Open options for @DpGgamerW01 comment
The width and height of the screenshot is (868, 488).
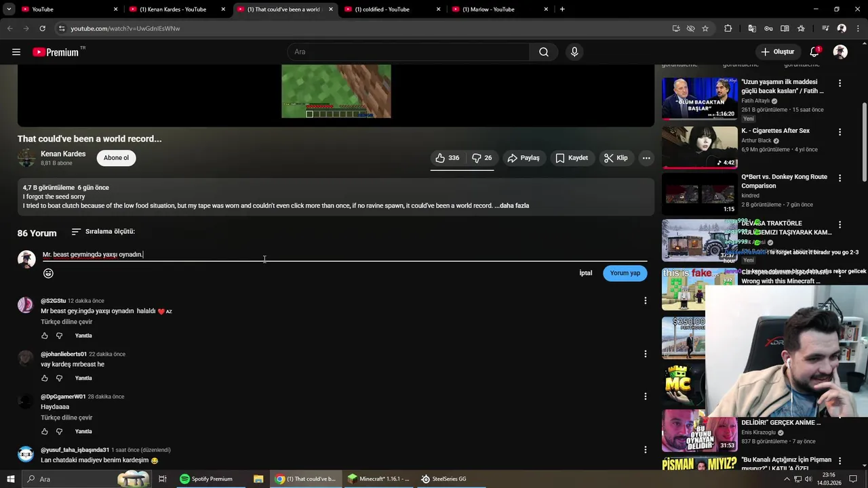pyautogui.click(x=645, y=396)
